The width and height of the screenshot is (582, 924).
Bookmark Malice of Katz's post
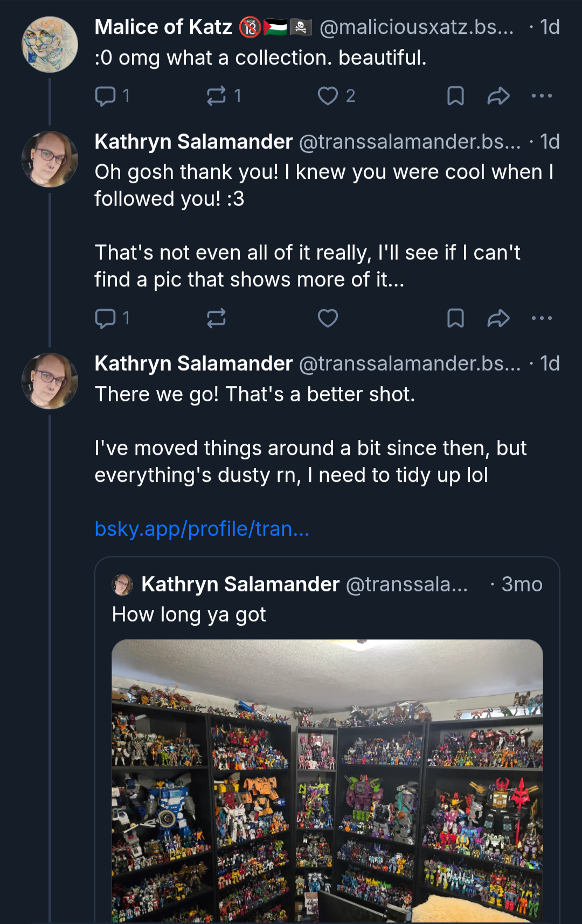pos(455,96)
